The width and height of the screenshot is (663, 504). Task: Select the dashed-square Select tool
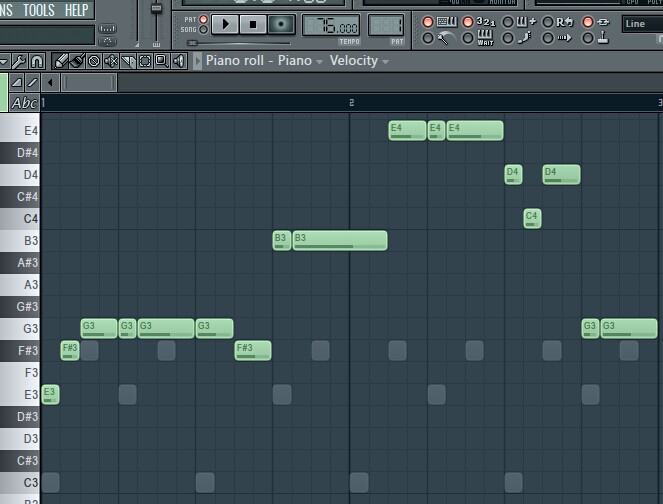145,62
